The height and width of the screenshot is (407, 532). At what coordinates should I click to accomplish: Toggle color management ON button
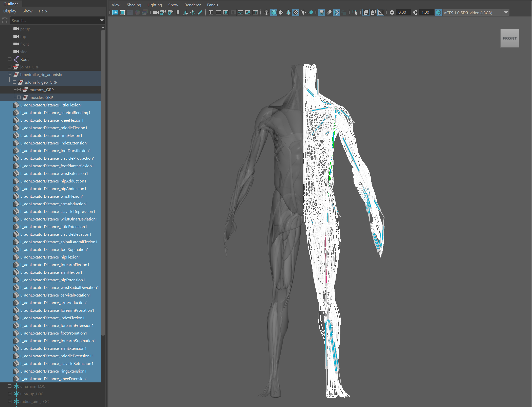click(x=438, y=12)
